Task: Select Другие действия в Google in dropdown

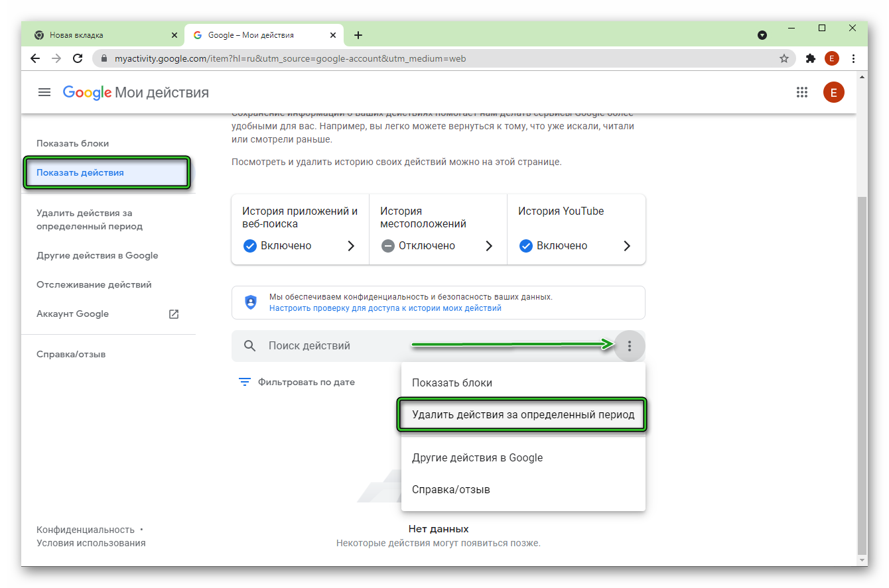Action: click(x=523, y=457)
